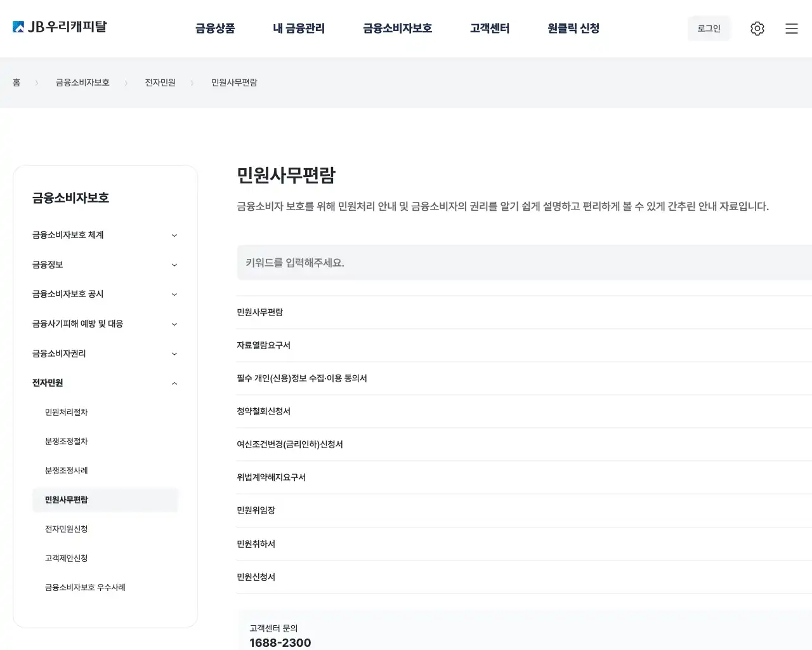The height and width of the screenshot is (650, 812).
Task: Open 금융소비자보호 우수사례 in sidebar
Action: [x=85, y=587]
